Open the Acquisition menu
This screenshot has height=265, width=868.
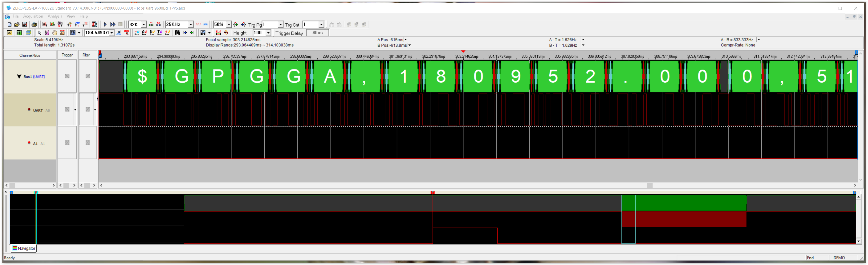tap(33, 16)
